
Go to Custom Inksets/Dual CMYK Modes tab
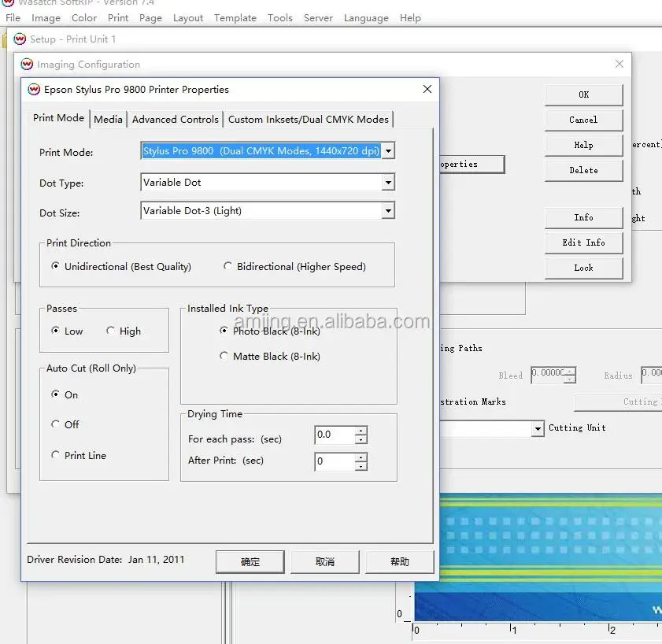308,119
